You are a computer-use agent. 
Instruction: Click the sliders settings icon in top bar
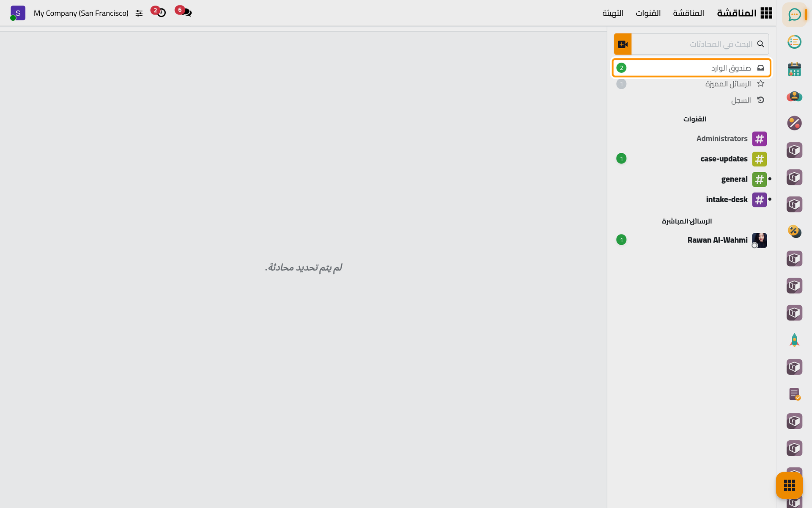click(139, 14)
